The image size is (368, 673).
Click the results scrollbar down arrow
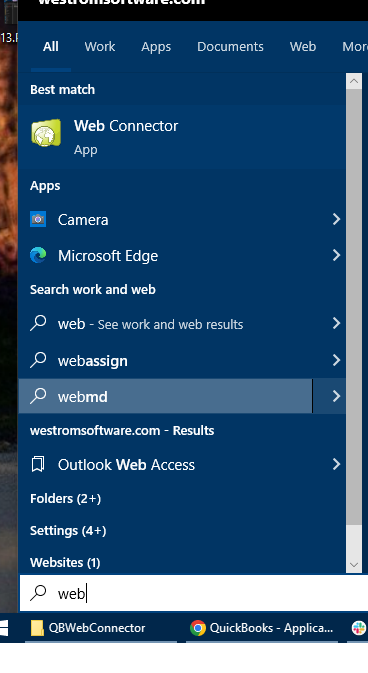tap(354, 565)
